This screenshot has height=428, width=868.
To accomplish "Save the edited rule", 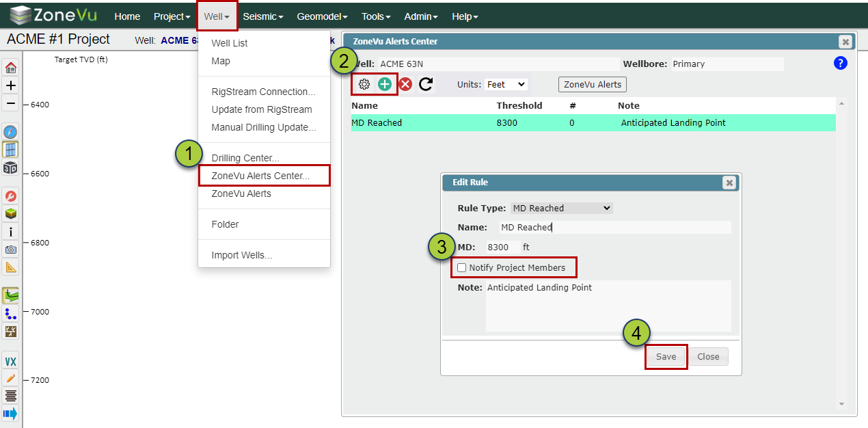I will point(666,356).
